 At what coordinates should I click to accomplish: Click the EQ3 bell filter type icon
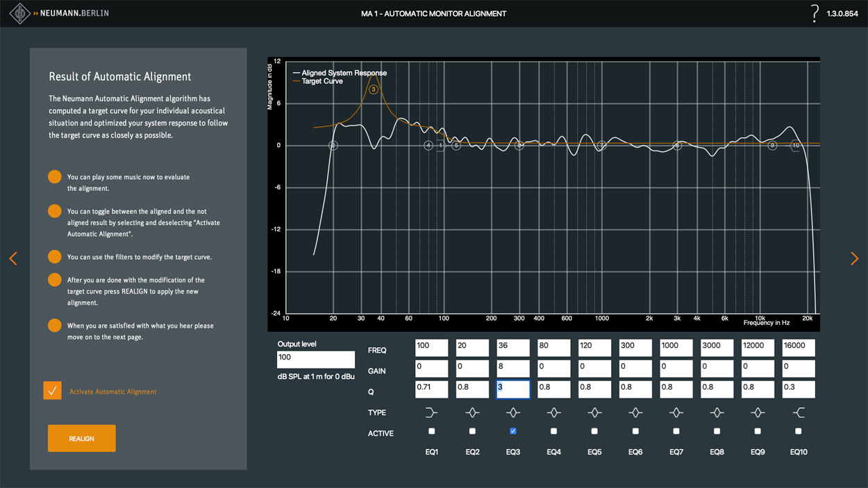click(513, 413)
